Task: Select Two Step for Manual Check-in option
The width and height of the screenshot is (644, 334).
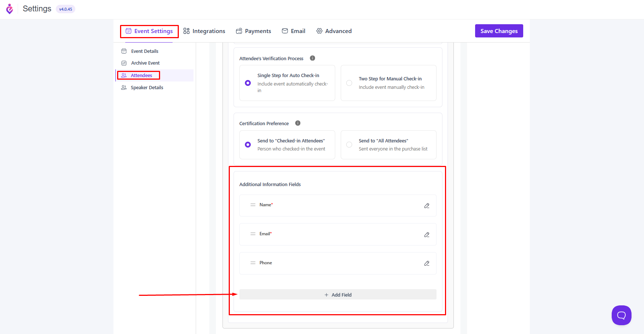Action: point(349,83)
